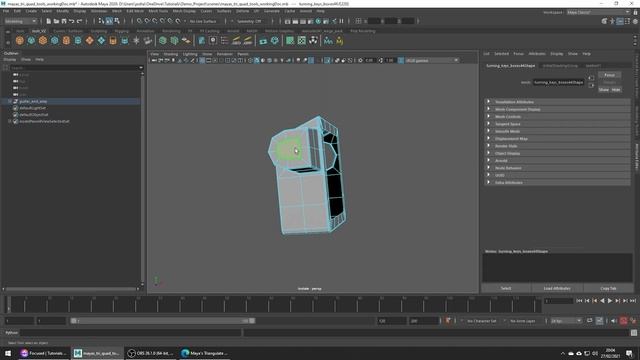Open Attribute Editor Attributes menu
Image resolution: width=640 pixels, height=360 pixels.
tap(537, 54)
